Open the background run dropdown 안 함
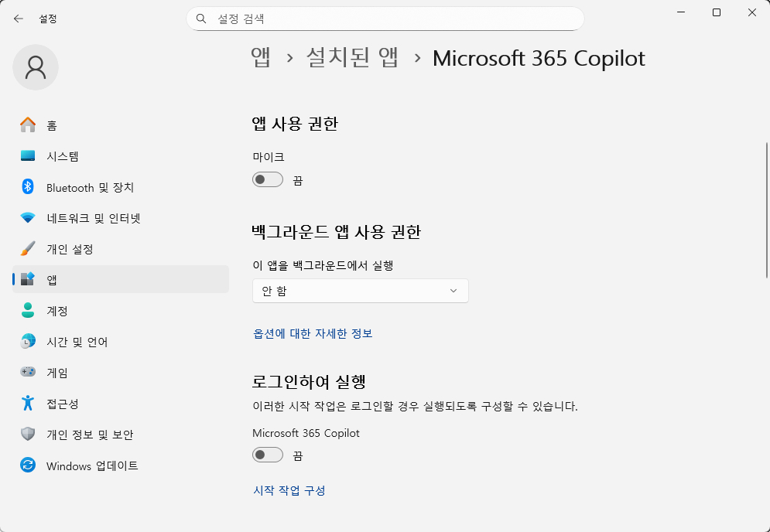This screenshot has height=532, width=770. click(x=361, y=291)
